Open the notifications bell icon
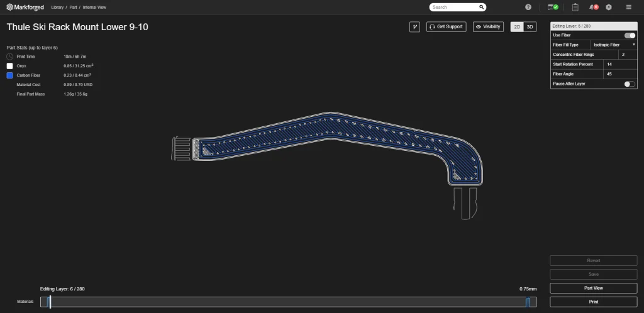This screenshot has width=644, height=313. click(x=592, y=7)
